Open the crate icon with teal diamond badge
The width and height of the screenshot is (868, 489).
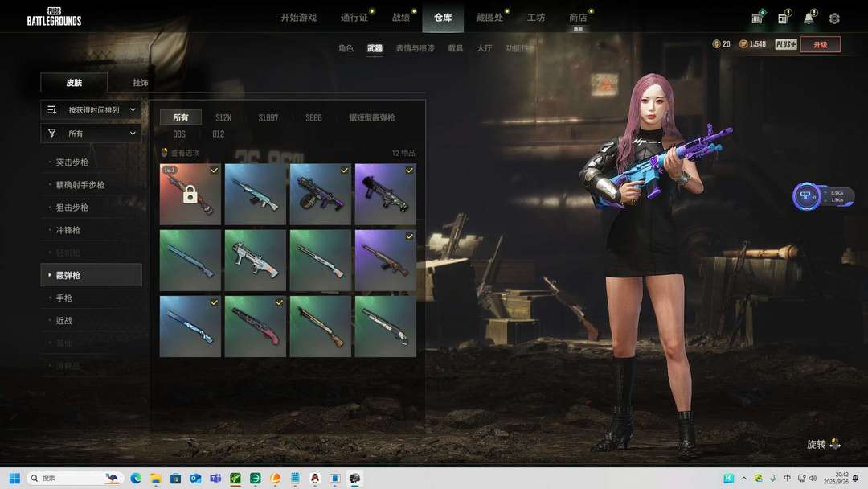(758, 18)
